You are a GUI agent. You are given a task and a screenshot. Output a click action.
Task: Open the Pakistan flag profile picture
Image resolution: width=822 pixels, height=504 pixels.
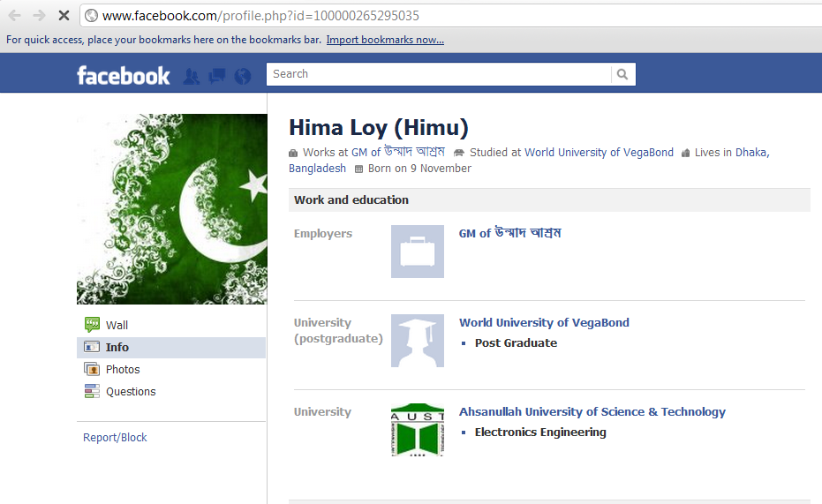[172, 209]
